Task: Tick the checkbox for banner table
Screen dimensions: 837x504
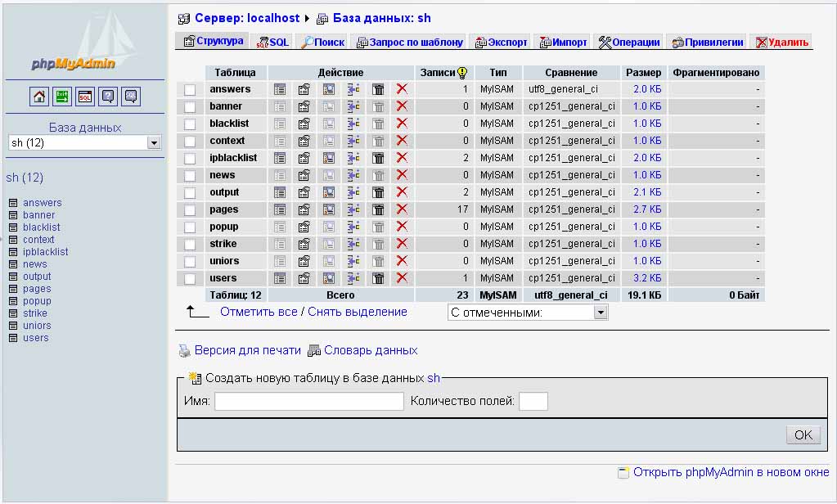Action: (190, 107)
